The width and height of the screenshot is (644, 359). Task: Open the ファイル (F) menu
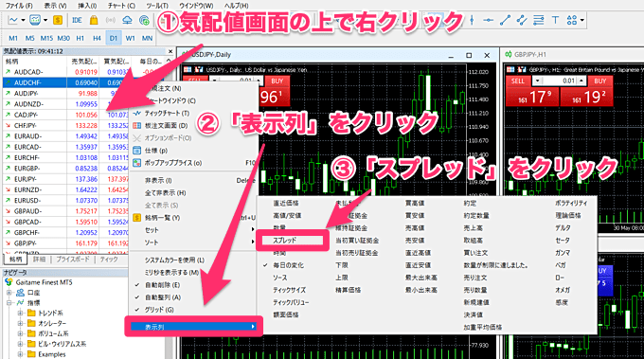click(19, 6)
